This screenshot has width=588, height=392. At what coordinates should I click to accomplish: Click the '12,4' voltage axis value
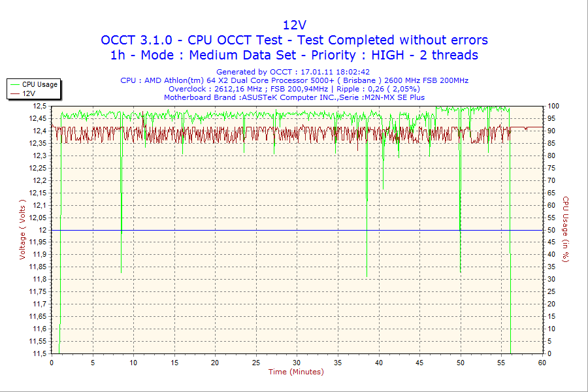pyautogui.click(x=40, y=131)
